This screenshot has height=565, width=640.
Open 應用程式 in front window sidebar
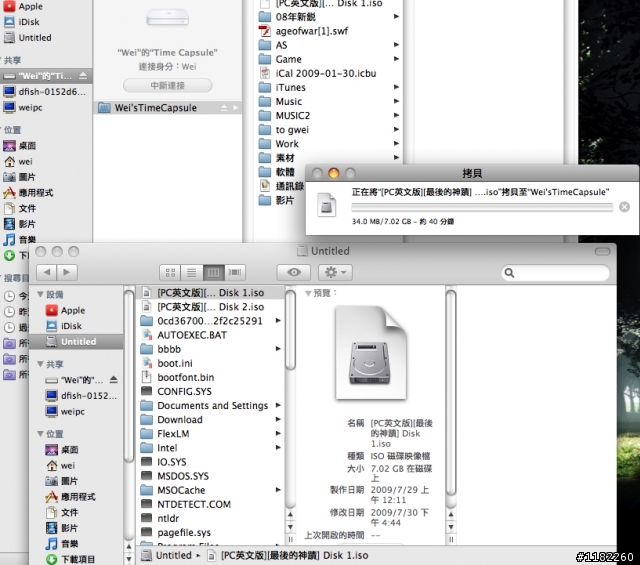pyautogui.click(x=70, y=496)
